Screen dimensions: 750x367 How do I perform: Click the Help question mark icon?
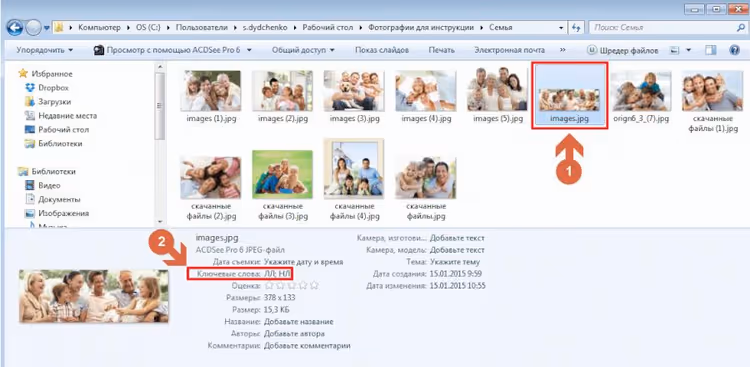coord(735,50)
